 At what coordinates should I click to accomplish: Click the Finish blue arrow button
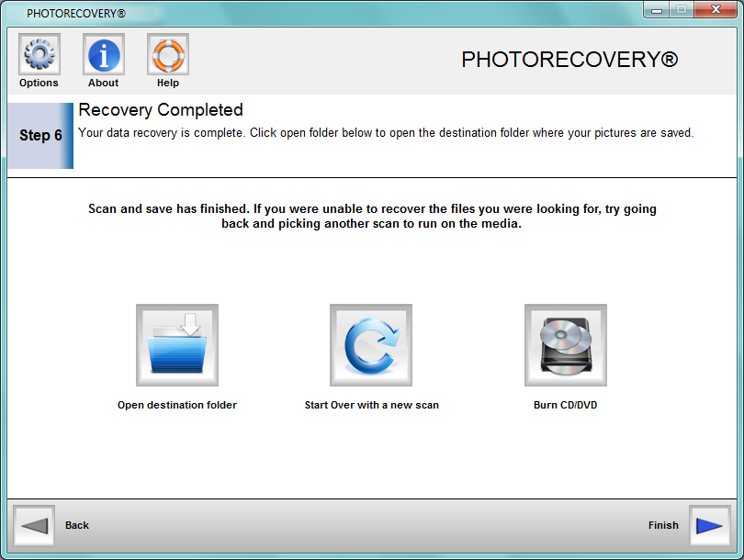tap(709, 526)
